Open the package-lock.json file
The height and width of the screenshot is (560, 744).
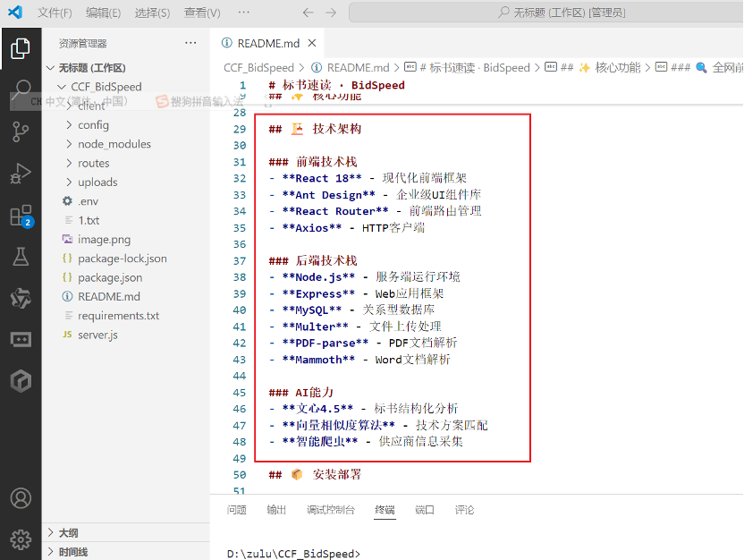pos(126,259)
